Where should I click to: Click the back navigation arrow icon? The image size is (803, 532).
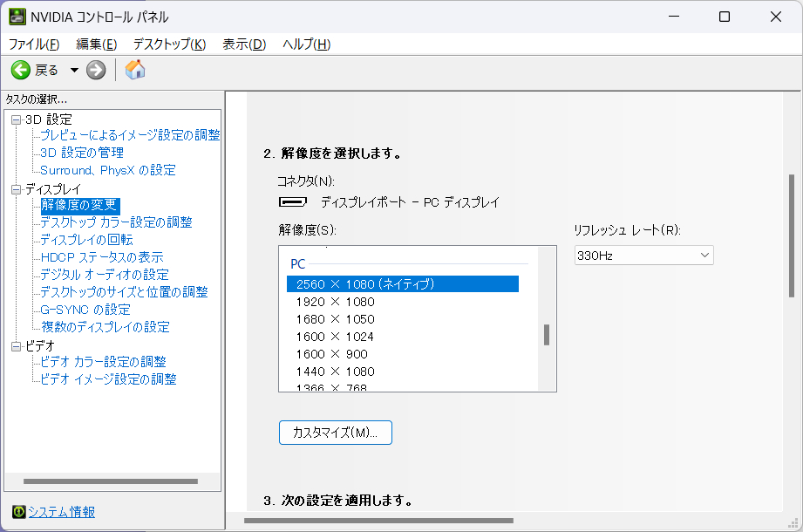point(19,70)
